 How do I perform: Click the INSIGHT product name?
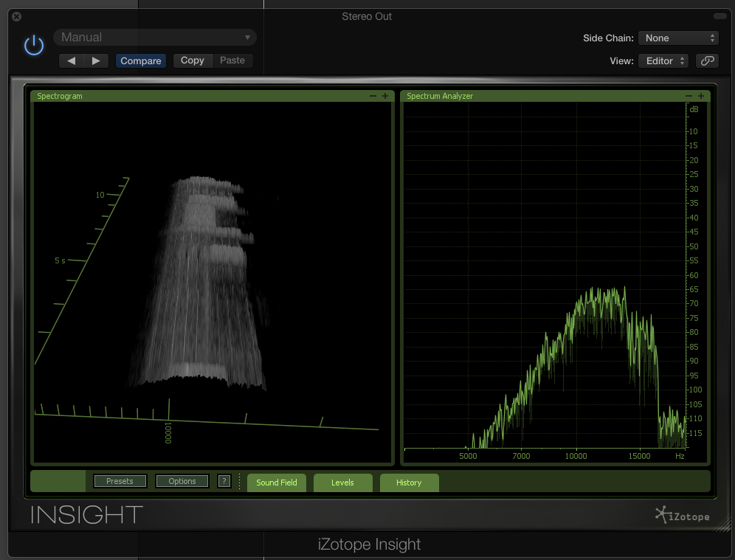click(87, 515)
